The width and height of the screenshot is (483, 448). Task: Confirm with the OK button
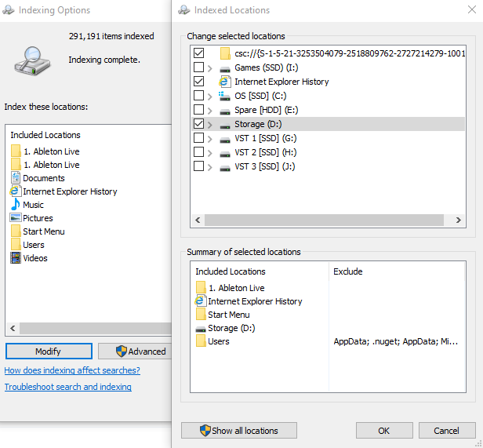[x=384, y=431]
